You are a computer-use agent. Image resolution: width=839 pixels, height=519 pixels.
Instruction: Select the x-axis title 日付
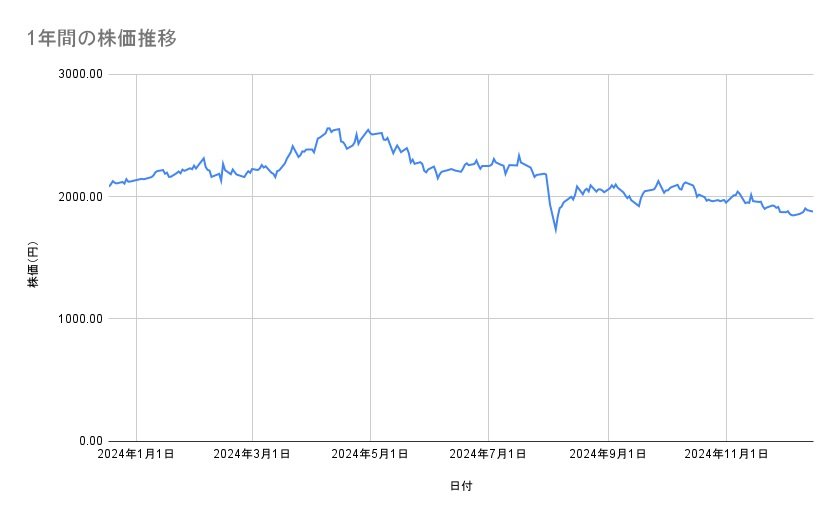(x=461, y=486)
